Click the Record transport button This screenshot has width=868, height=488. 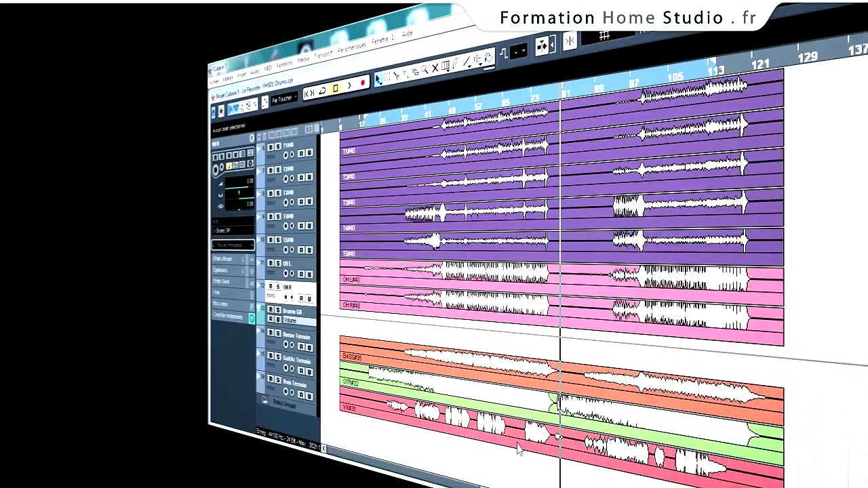tap(363, 83)
